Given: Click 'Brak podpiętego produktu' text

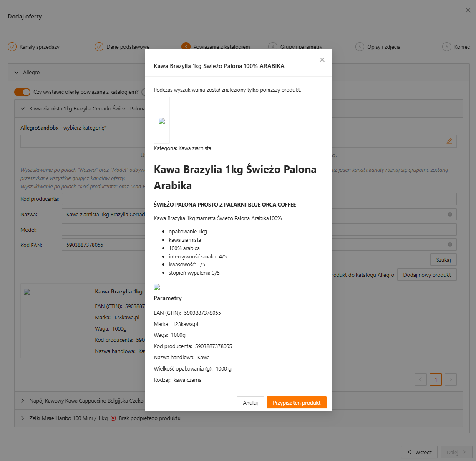Looking at the screenshot, I should point(149,418).
